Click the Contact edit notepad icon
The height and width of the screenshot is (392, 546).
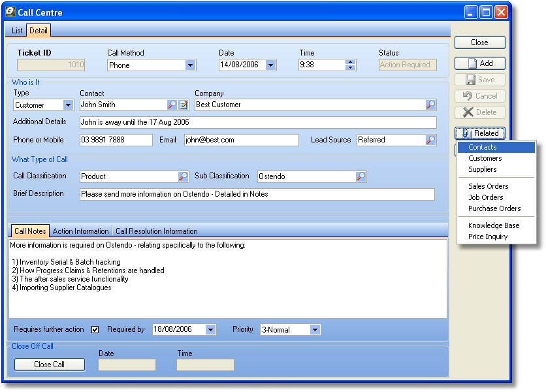[x=184, y=105]
